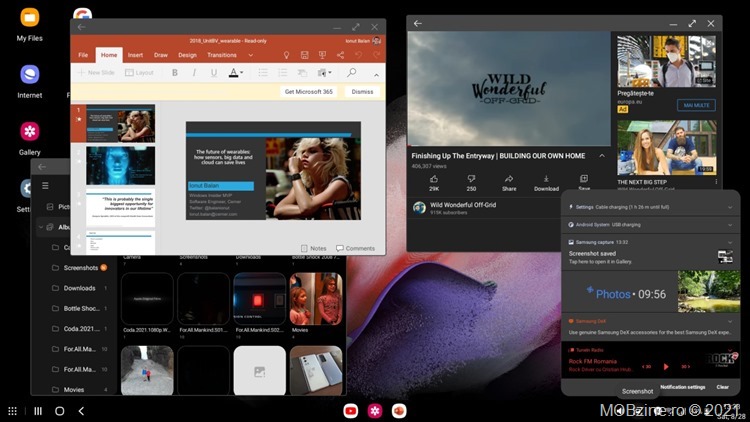
Task: Open Notes pane in PowerPoint
Action: (314, 248)
